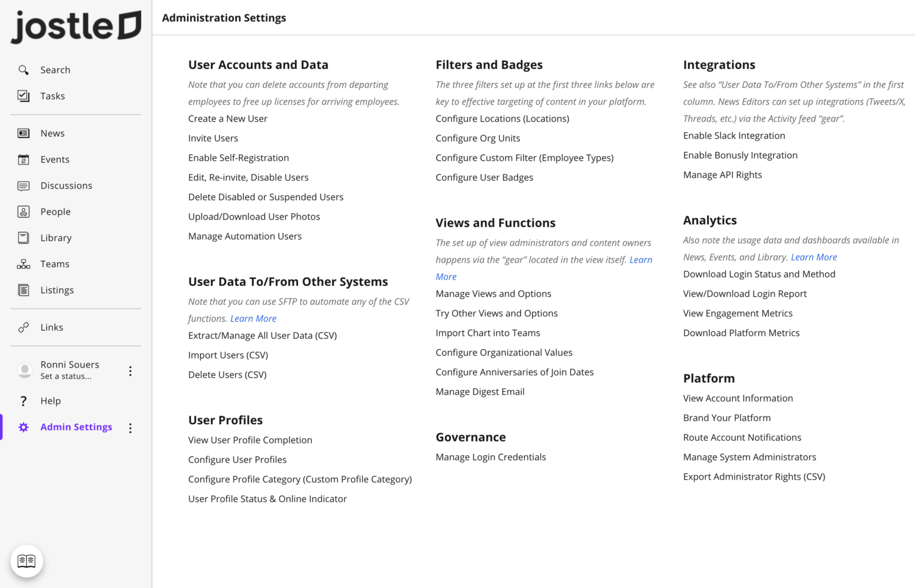Click the Links chain icon
The height and width of the screenshot is (588, 915).
point(24,327)
